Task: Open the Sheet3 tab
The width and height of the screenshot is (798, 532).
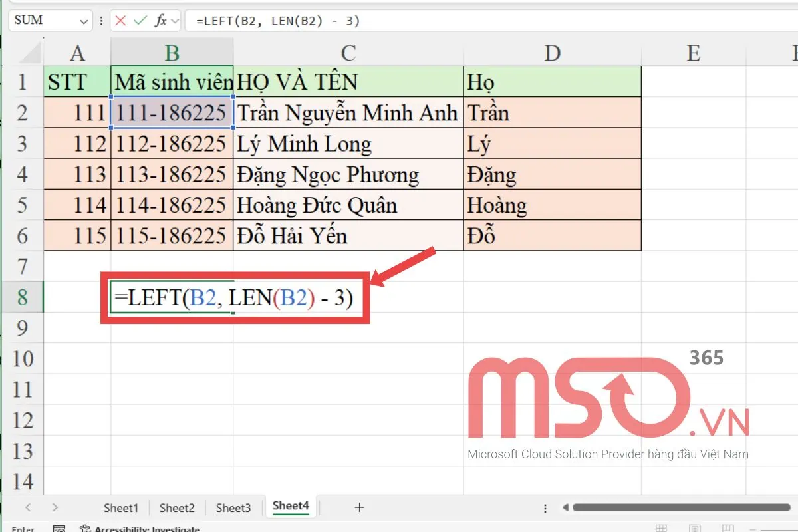Action: click(233, 508)
